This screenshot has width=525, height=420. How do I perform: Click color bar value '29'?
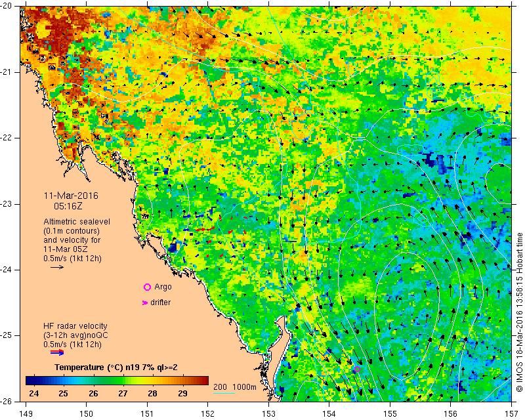182,394
